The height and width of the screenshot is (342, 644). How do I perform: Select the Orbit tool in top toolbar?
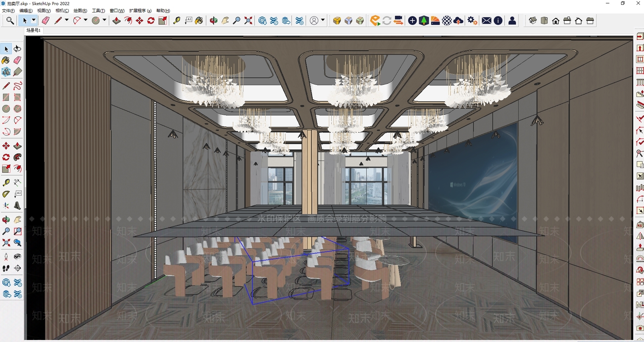click(213, 21)
